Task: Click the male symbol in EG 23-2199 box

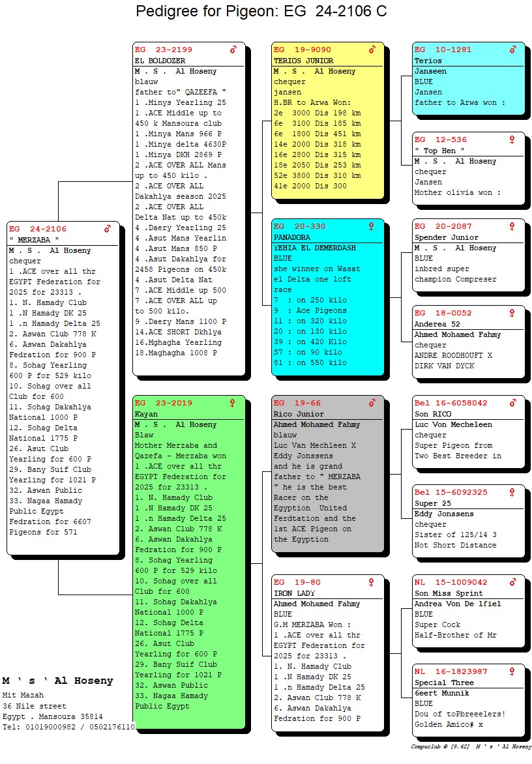Action: (x=233, y=50)
